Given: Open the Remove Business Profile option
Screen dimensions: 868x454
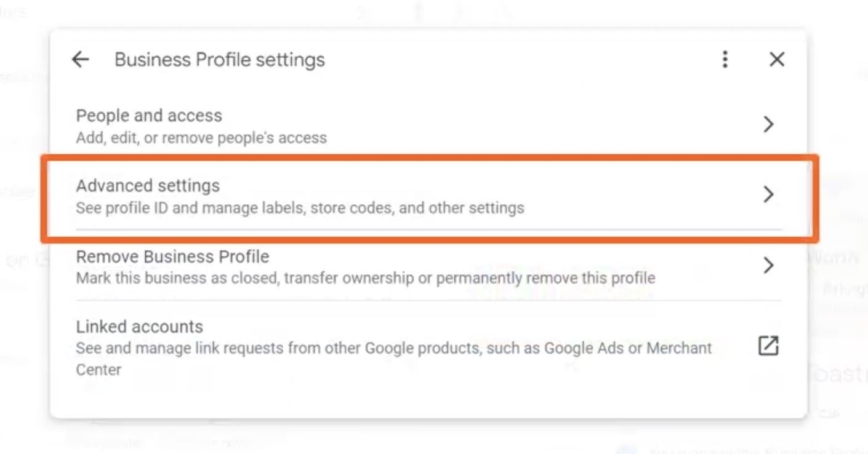Looking at the screenshot, I should 429,266.
